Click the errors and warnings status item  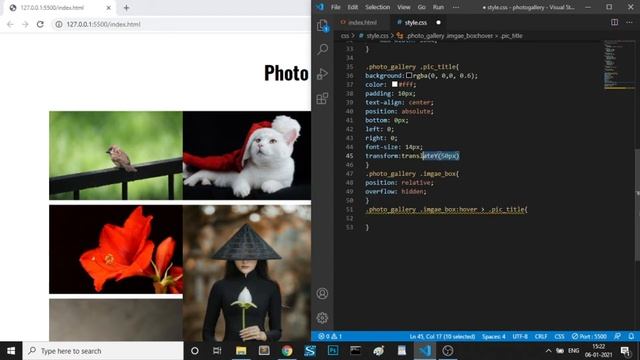pyautogui.click(x=330, y=336)
